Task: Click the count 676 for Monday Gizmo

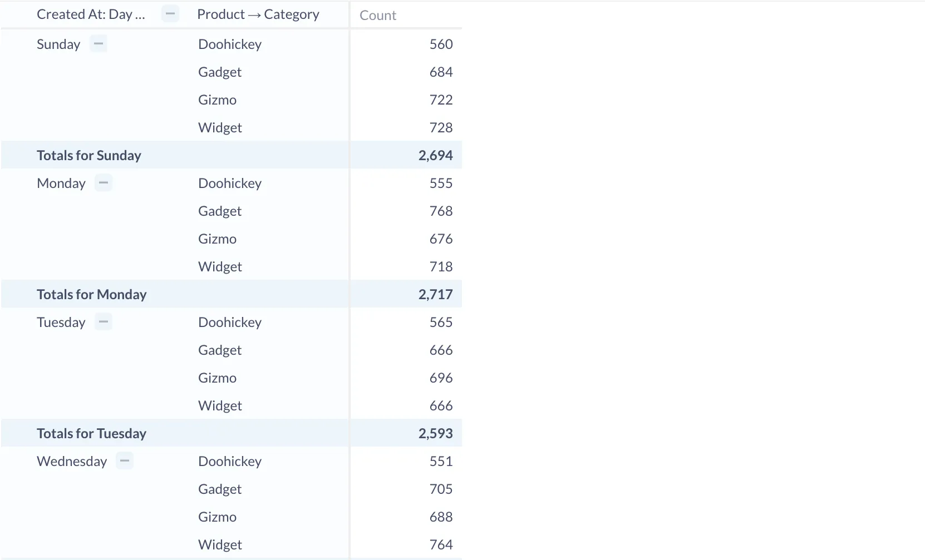Action: [440, 238]
